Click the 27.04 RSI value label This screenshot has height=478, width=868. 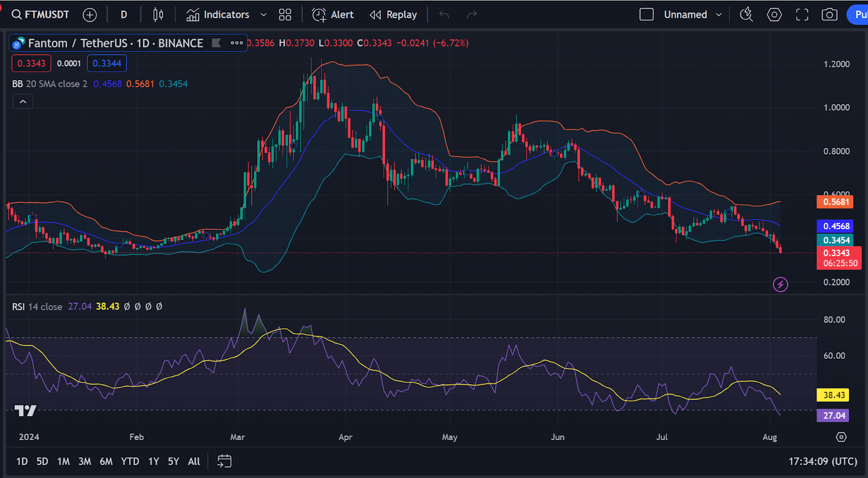(833, 416)
